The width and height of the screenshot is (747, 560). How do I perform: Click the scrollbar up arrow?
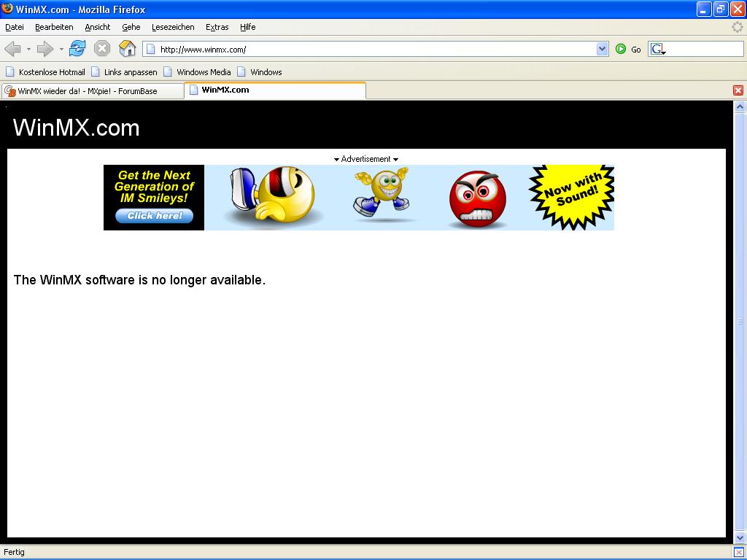(x=740, y=106)
